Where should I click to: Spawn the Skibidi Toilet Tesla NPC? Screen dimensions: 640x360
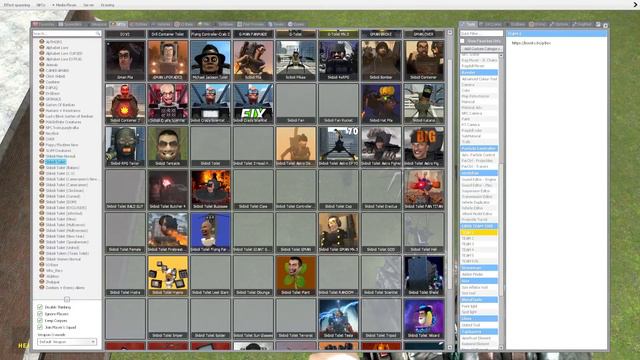click(338, 319)
